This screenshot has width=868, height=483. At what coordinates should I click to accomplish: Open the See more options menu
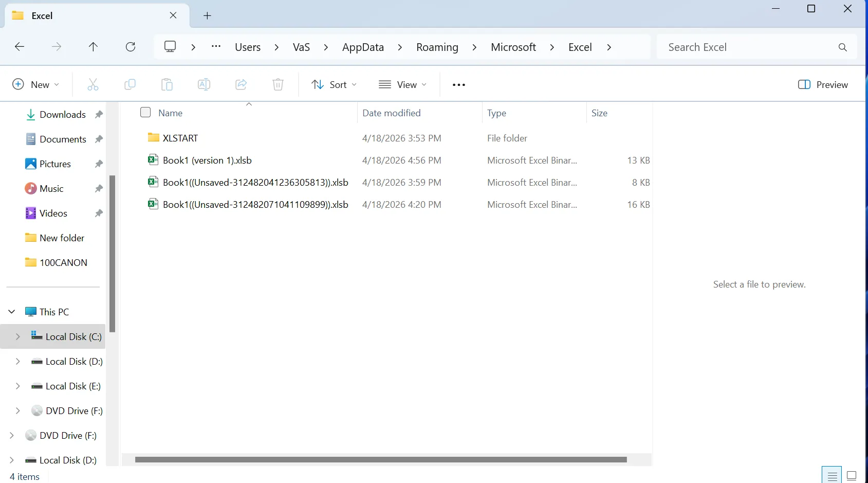(459, 85)
